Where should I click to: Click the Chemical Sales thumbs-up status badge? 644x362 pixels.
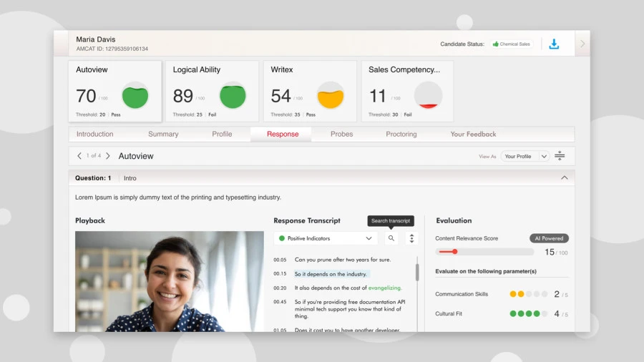pos(511,44)
